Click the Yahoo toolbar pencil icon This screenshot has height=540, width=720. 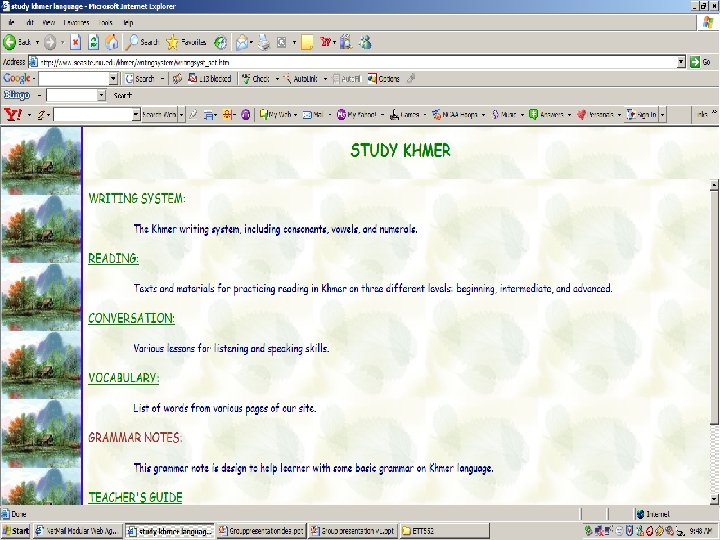41,115
